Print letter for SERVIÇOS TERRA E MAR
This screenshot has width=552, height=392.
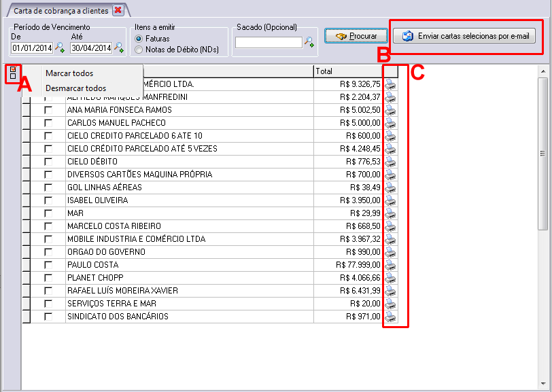tap(390, 304)
